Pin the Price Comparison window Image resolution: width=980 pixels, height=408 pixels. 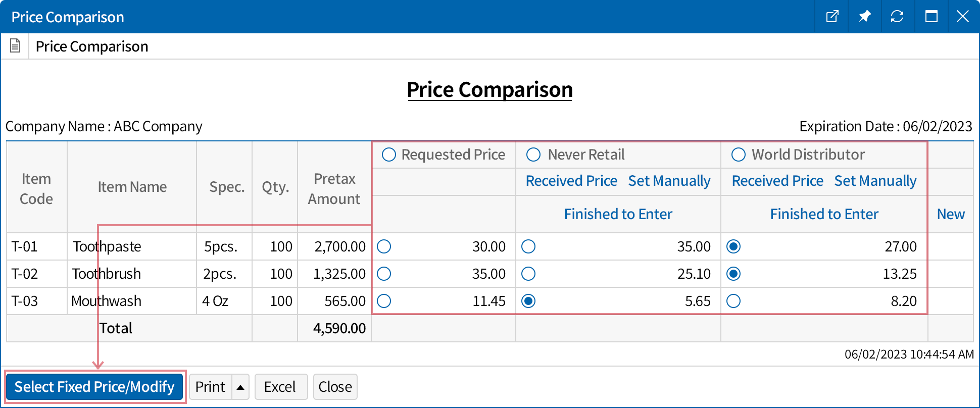pyautogui.click(x=864, y=17)
